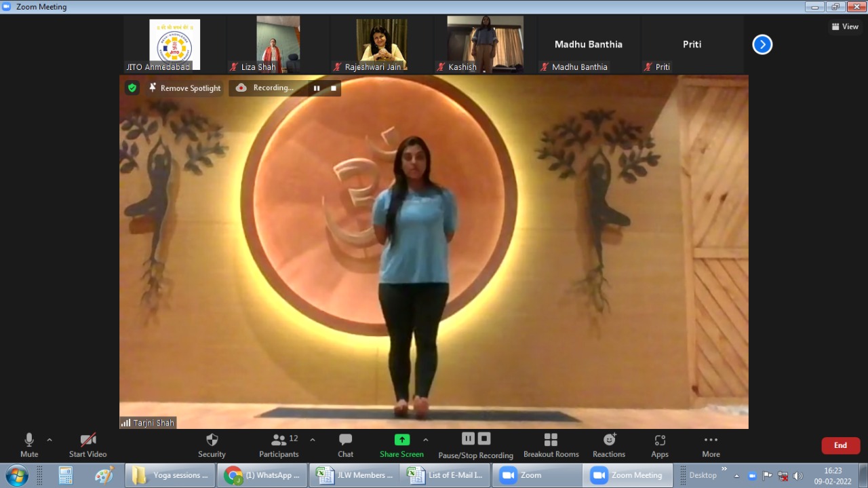Pause the recording in the Recording indicator
The height and width of the screenshot is (488, 868).
point(317,88)
